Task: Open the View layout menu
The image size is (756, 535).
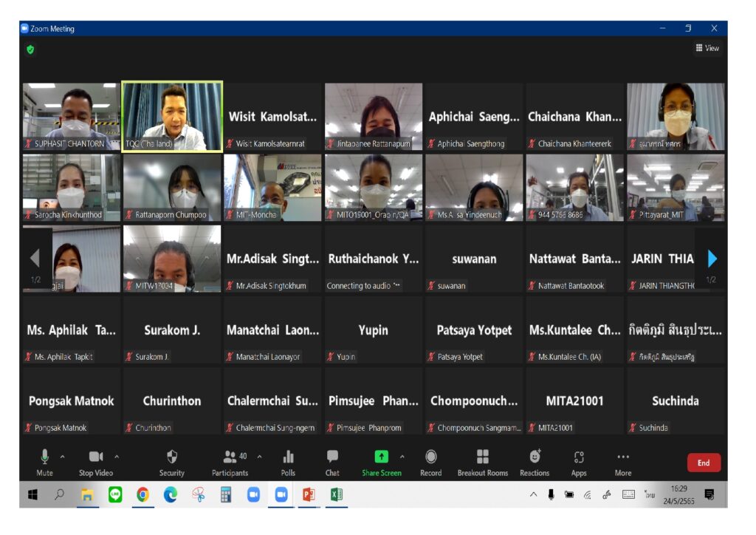Action: 707,48
